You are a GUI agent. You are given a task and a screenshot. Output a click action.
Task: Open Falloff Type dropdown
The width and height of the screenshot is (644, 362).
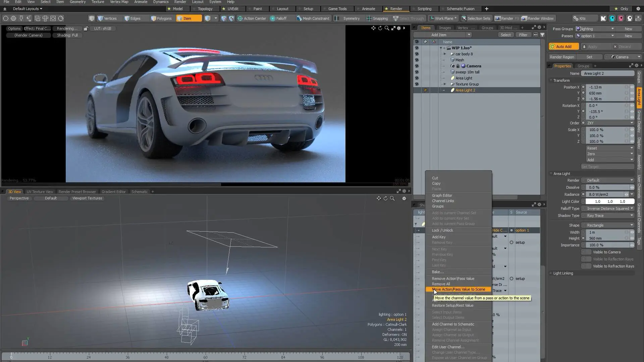[607, 208]
